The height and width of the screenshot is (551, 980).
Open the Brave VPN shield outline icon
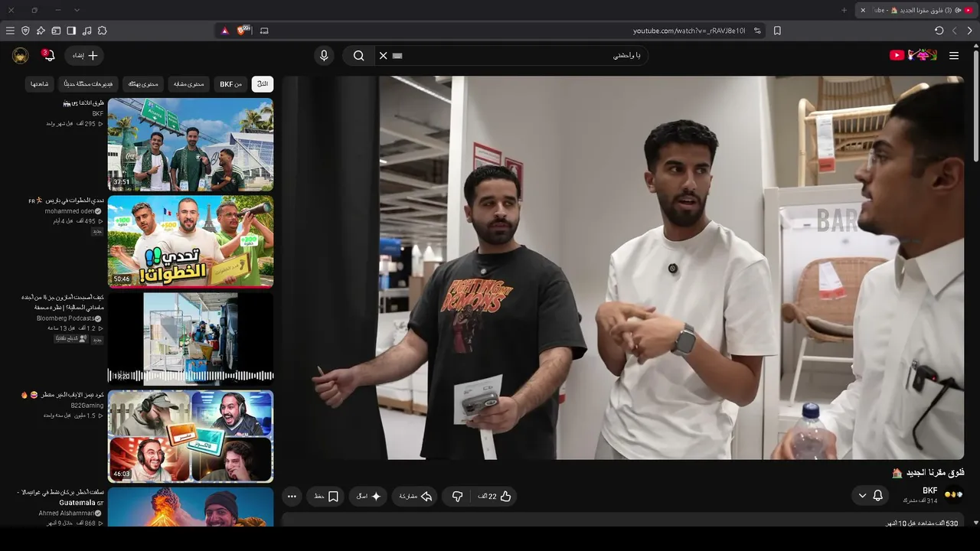(x=25, y=31)
